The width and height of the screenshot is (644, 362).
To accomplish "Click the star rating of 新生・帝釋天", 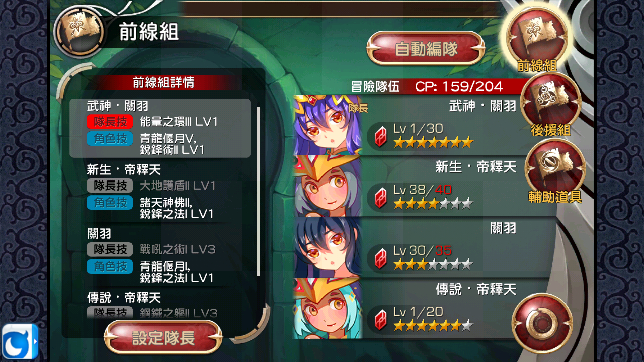I will coord(433,204).
